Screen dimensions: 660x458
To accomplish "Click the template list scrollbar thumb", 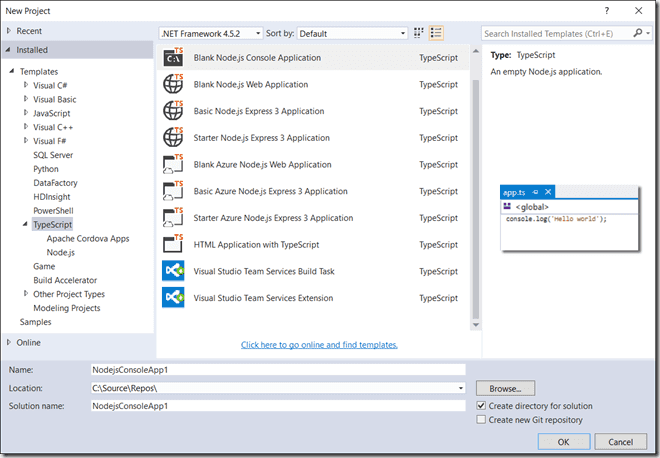I will [476, 199].
